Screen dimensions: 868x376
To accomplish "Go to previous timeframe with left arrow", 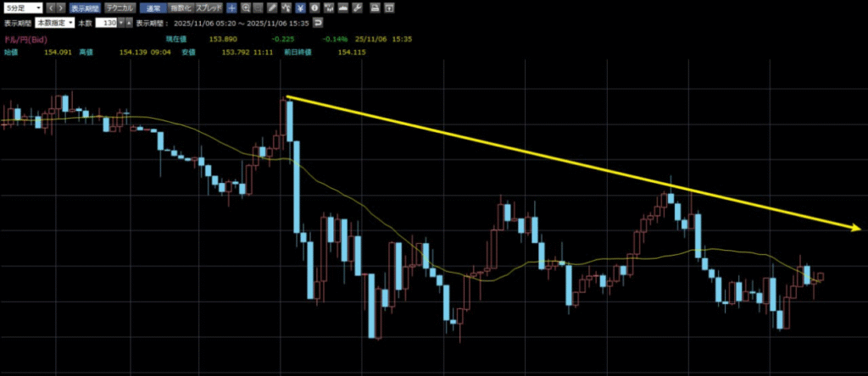I will [x=50, y=8].
